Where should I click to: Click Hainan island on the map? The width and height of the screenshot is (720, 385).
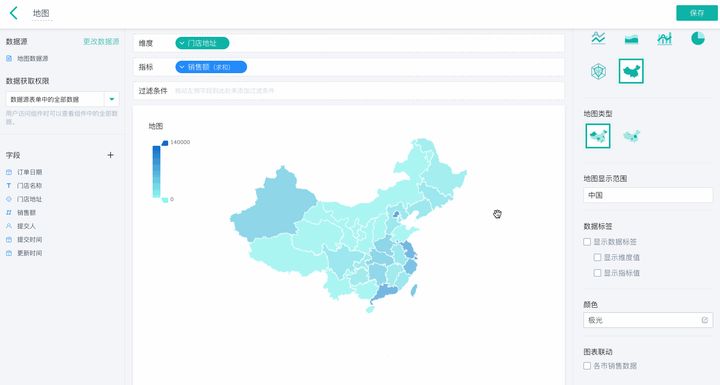point(370,310)
